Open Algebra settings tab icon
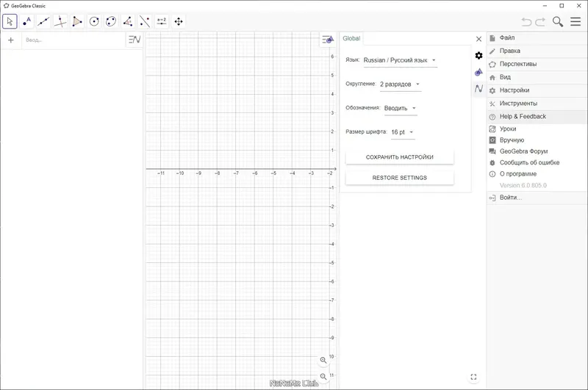The image size is (588, 390). click(x=479, y=88)
